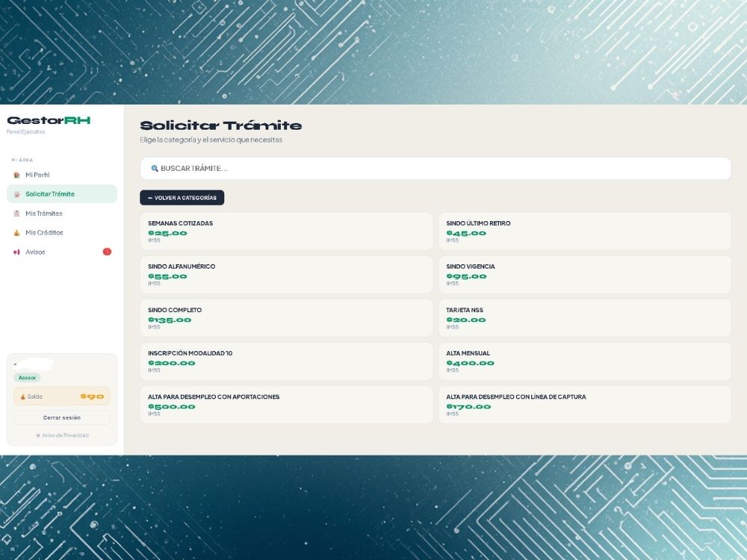
Task: Select Solicitar Trámite menu item
Action: pos(62,194)
